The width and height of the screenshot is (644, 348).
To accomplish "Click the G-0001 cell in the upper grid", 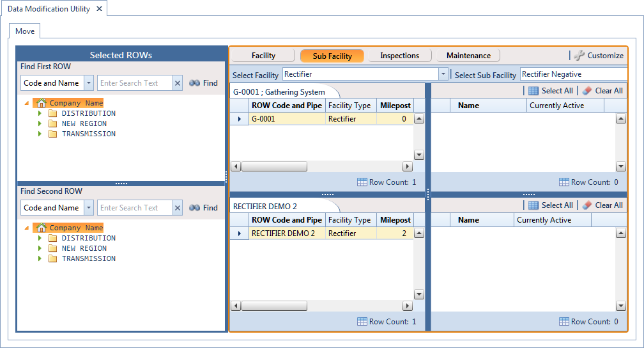I will click(x=287, y=119).
